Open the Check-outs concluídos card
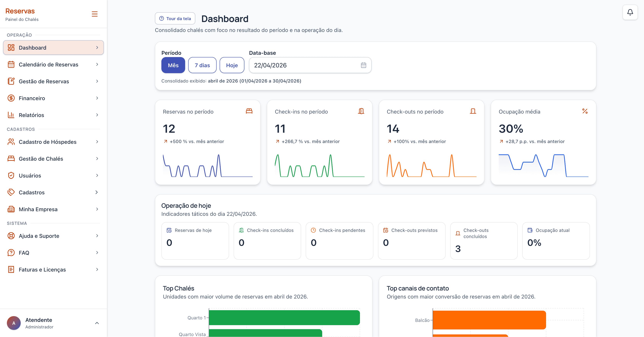The image size is (644, 337). tap(484, 241)
